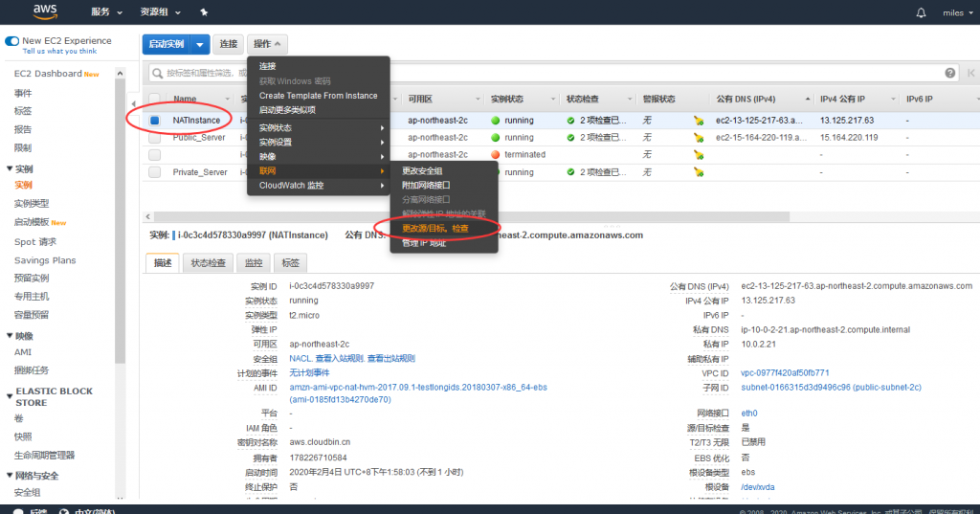This screenshot has width=980, height=514.
Task: Open the eth0 network interface link
Action: [748, 413]
